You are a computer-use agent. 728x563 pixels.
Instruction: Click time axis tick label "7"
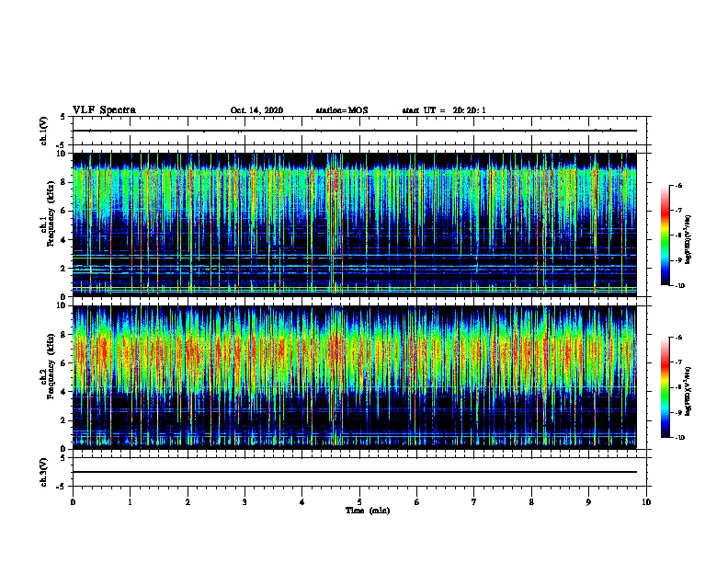click(x=474, y=502)
